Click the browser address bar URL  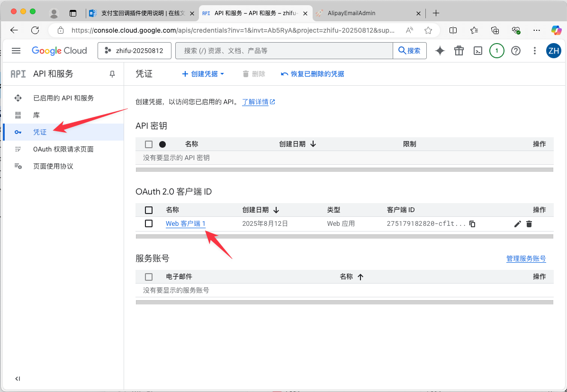233,30
